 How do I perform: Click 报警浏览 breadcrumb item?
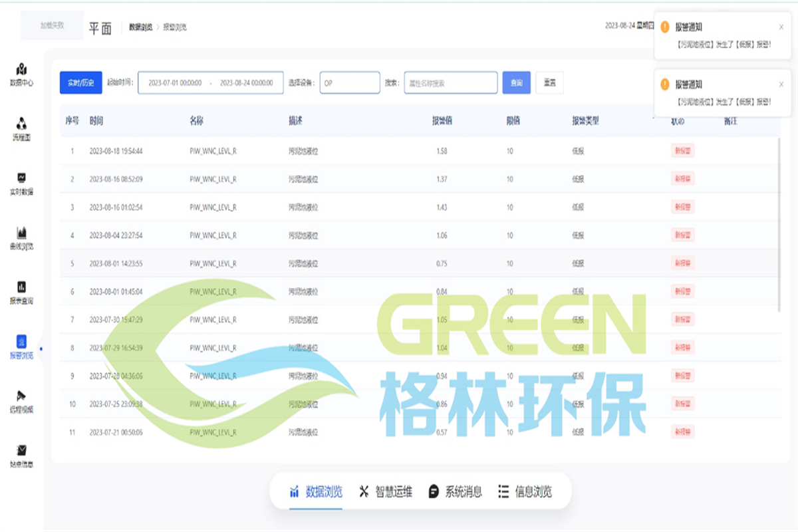click(175, 27)
